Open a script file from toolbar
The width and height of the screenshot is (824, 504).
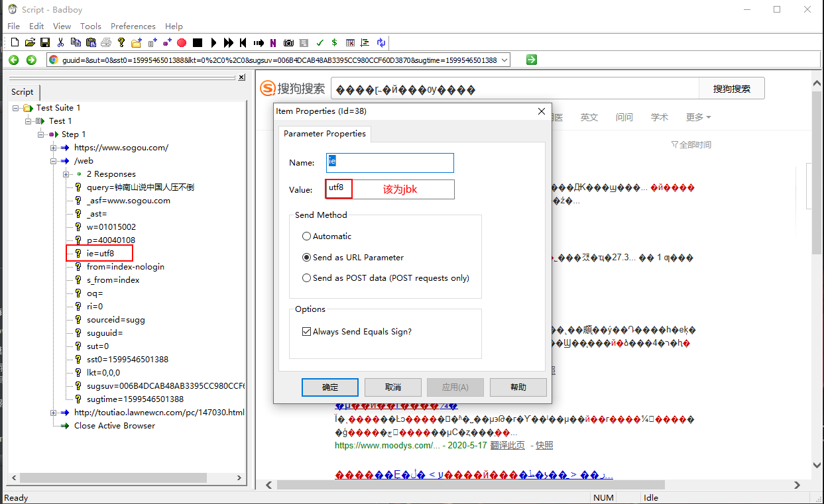click(x=30, y=42)
